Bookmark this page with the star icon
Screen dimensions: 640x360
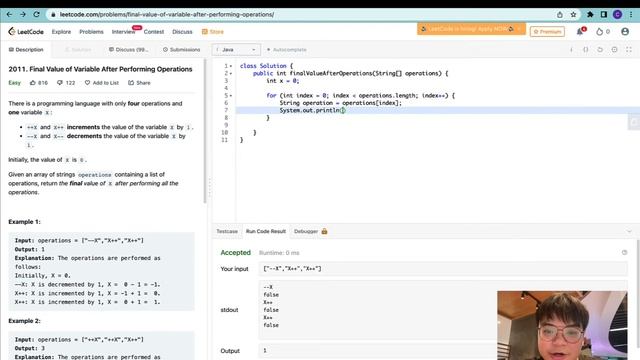[573, 14]
